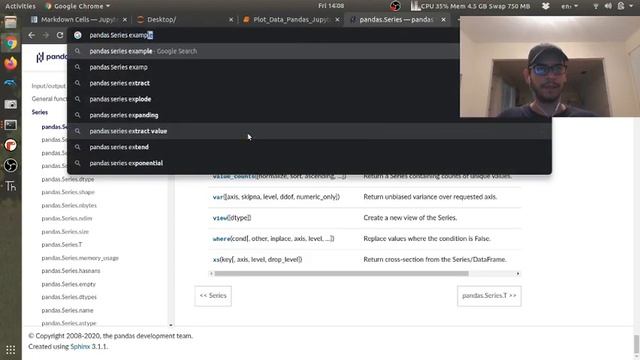Screen dimensions: 640x360
Task: Open pandas.Series.name sidebar link
Action: coord(67,310)
